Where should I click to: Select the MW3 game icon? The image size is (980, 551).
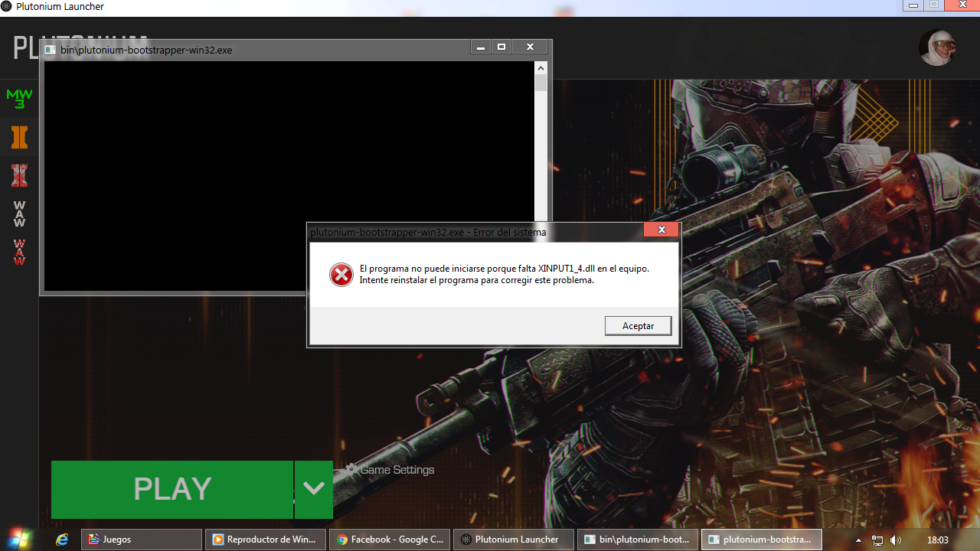19,99
